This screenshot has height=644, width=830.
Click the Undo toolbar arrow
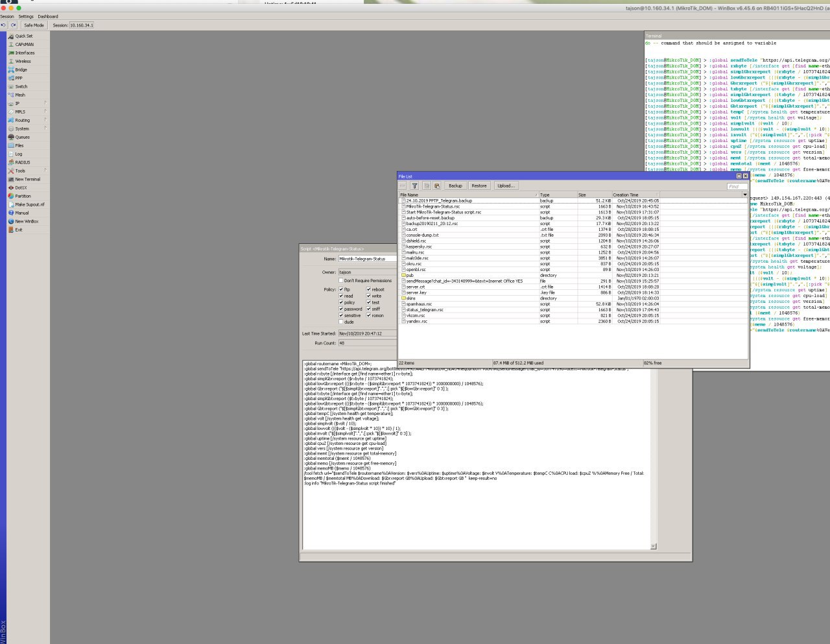click(x=4, y=25)
